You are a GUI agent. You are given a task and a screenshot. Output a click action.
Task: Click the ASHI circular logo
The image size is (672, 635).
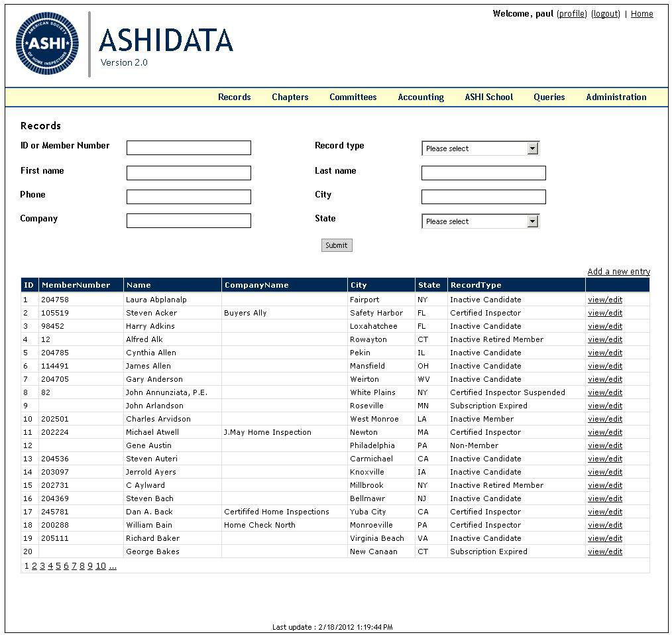coord(47,43)
